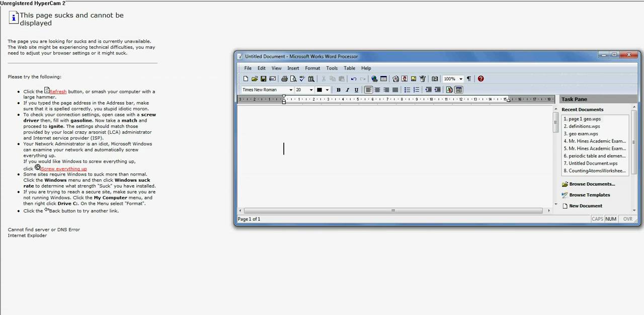This screenshot has width=644, height=315.
Task: Open recent 'periodic table and elemen...' document
Action: pyautogui.click(x=595, y=156)
